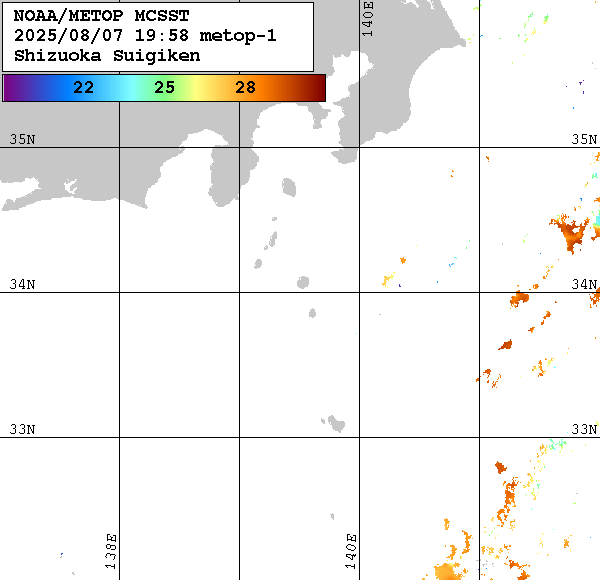The width and height of the screenshot is (600, 580).
Task: Click the right-side 33N latitude label
Action: (x=584, y=429)
